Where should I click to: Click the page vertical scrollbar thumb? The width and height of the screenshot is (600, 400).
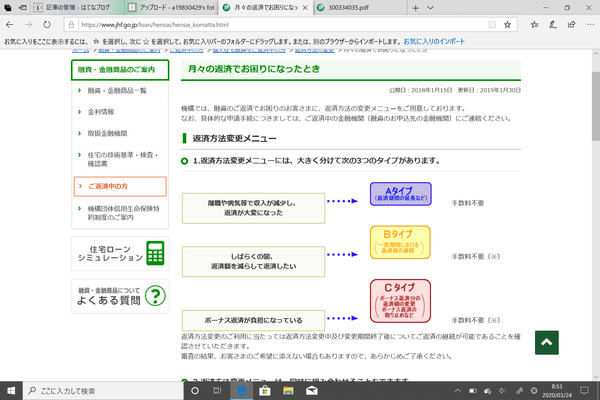596,106
